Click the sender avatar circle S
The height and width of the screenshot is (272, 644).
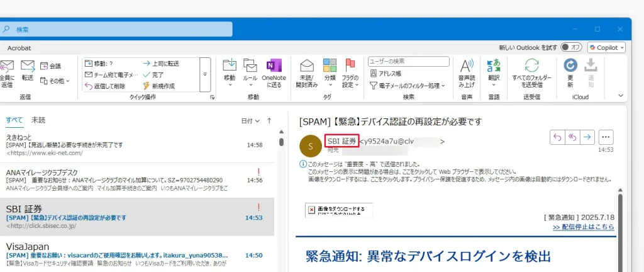tap(311, 146)
